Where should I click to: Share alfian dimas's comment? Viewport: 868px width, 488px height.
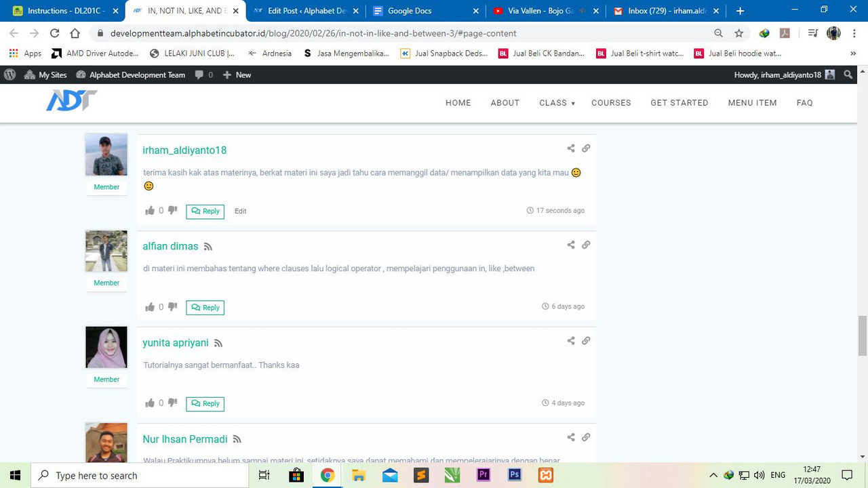click(571, 245)
